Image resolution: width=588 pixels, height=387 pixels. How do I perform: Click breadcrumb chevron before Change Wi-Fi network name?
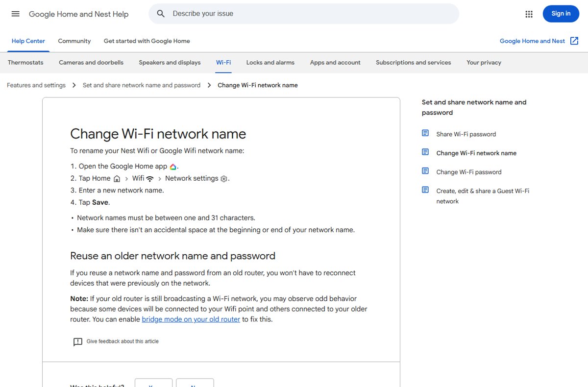209,85
